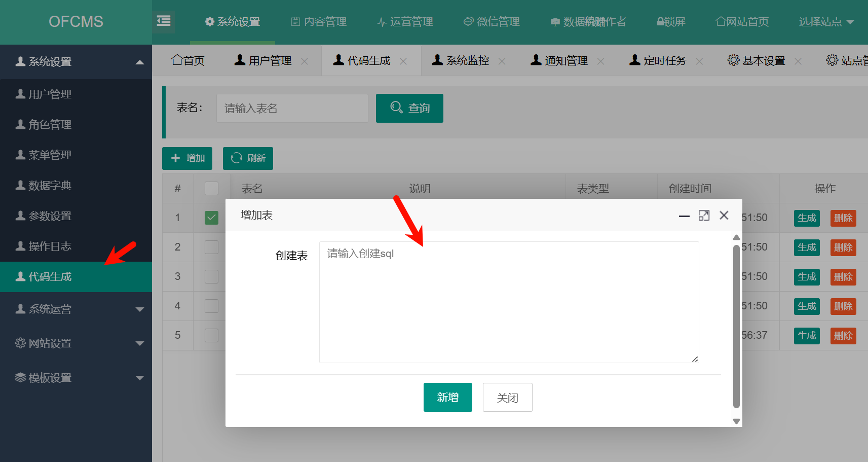The image size is (868, 462).
Task: Click the 新增 submit button
Action: click(447, 397)
